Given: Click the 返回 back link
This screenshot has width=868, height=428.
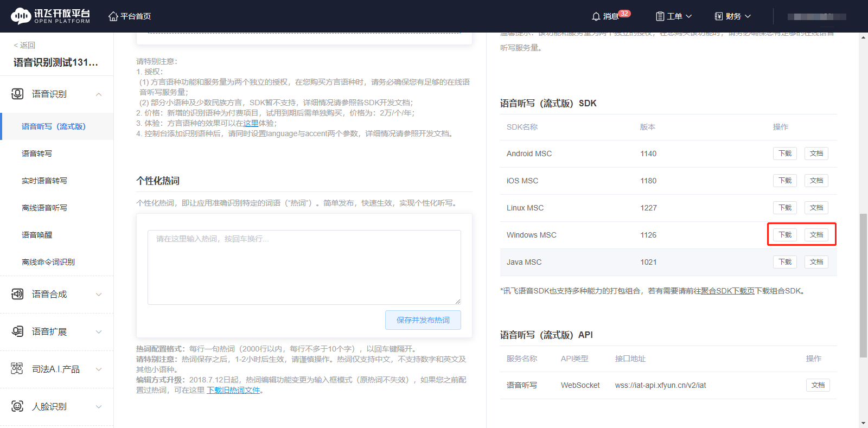Looking at the screenshot, I should pyautogui.click(x=24, y=45).
